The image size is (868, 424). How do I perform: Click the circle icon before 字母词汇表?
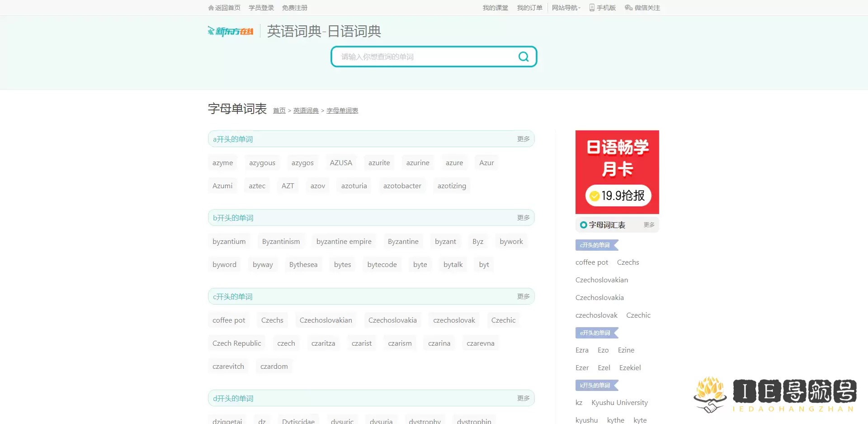(583, 224)
